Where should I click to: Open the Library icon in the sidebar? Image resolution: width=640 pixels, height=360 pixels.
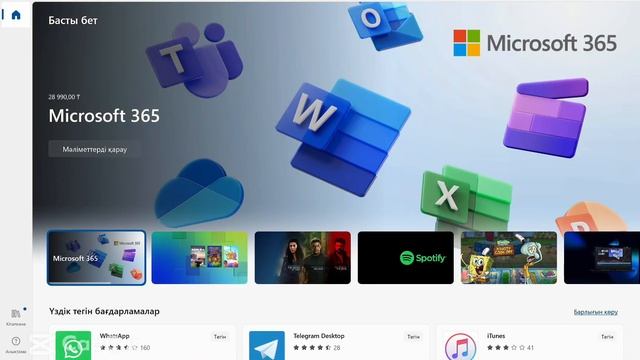16,314
